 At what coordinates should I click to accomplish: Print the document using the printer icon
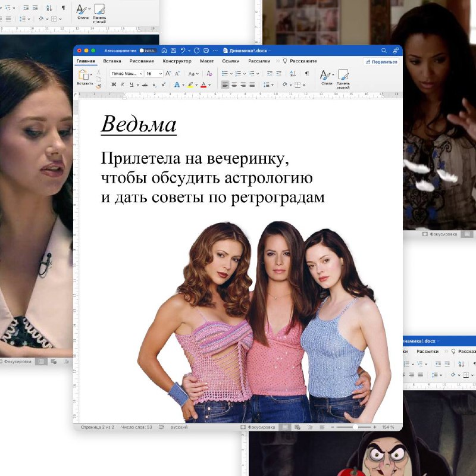206,51
